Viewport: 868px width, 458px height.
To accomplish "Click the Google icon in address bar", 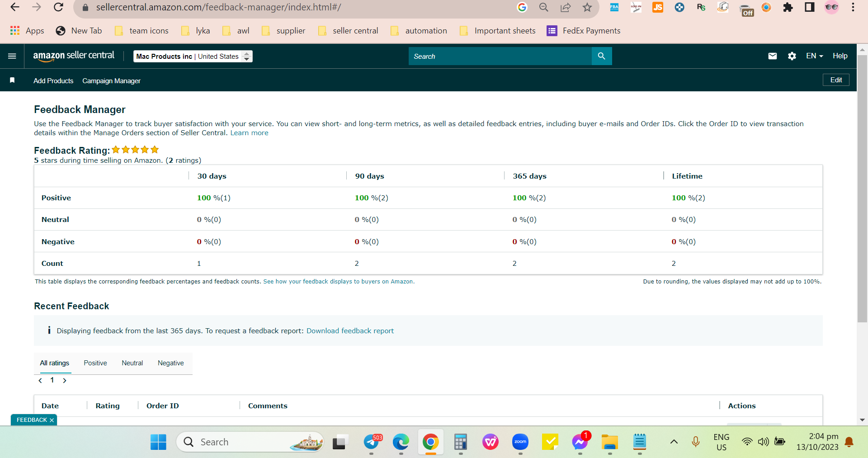I will pyautogui.click(x=522, y=7).
